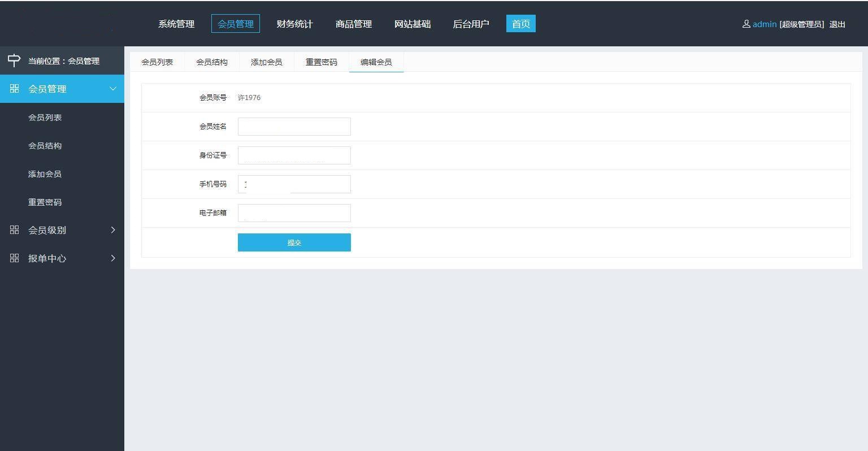Click the admin username link
The width and height of the screenshot is (868, 451).
764,24
